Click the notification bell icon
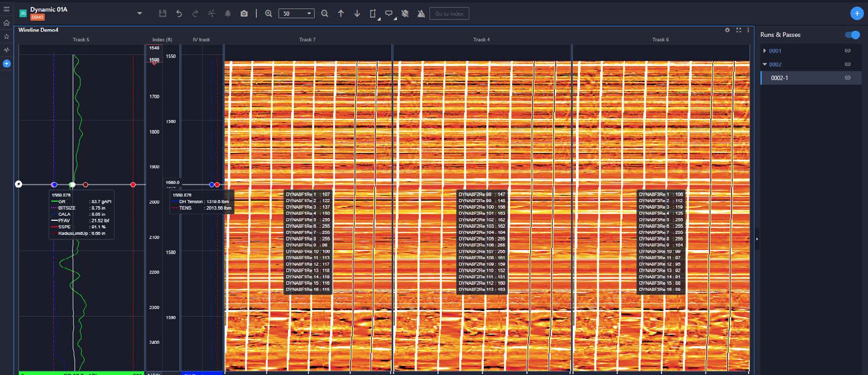This screenshot has height=375, width=868. [228, 14]
